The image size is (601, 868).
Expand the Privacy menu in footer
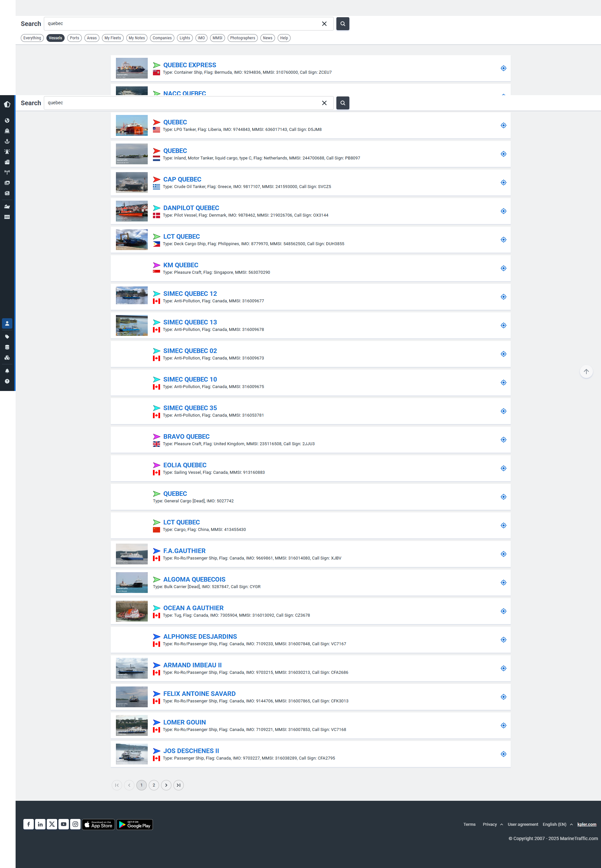493,825
